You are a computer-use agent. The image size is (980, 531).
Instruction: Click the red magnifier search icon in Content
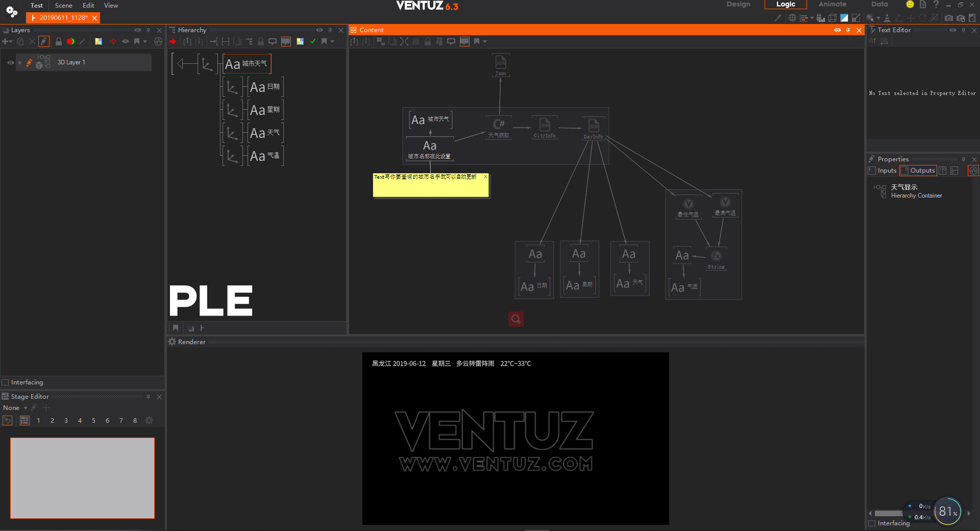516,319
